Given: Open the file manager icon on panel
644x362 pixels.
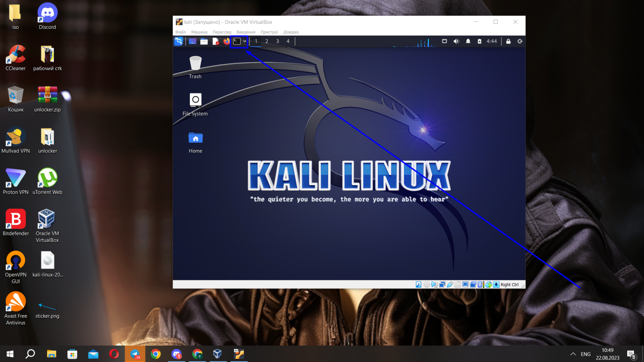Looking at the screenshot, I should [204, 41].
